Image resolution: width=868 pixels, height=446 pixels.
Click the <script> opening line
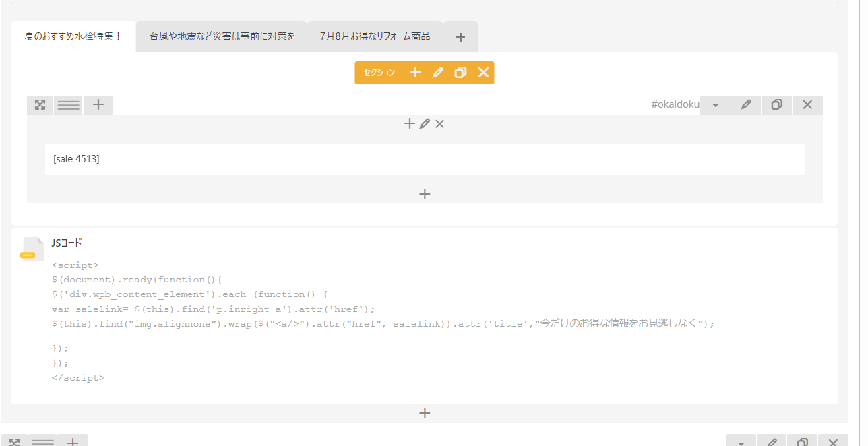click(x=75, y=265)
